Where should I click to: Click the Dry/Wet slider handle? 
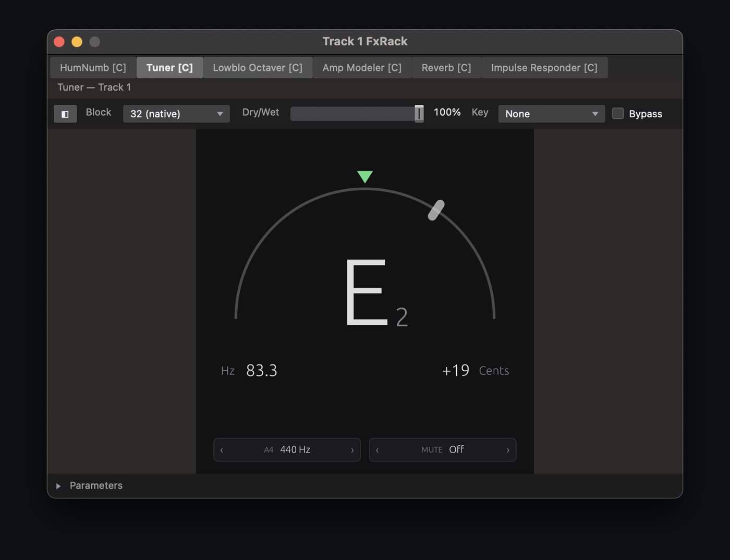419,113
